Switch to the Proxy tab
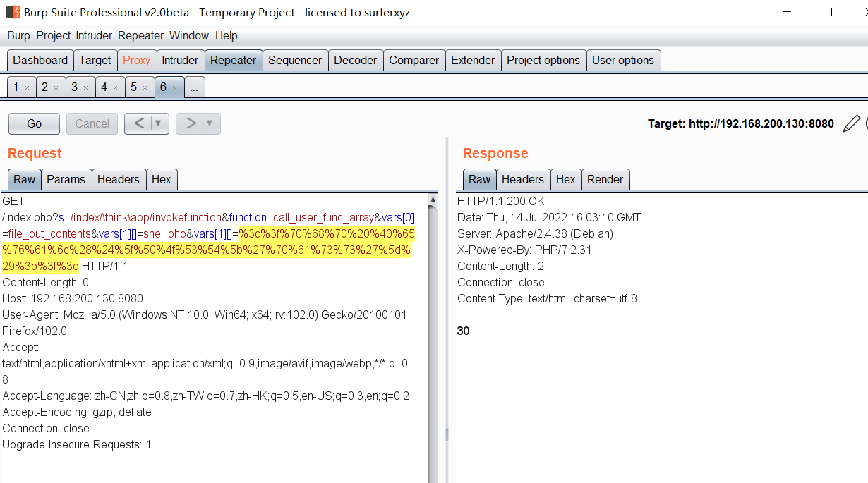868x483 pixels. point(136,61)
